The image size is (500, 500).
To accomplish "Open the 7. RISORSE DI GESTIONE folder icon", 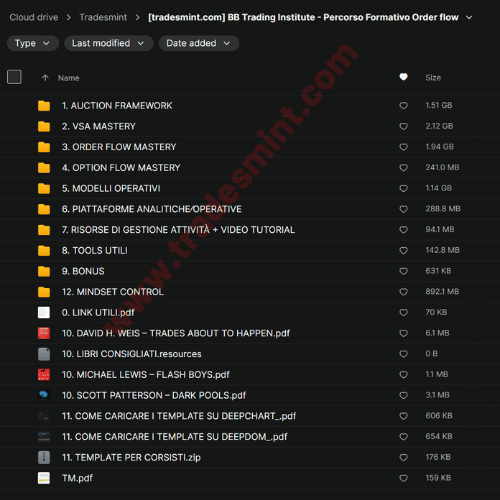I will pos(44,230).
